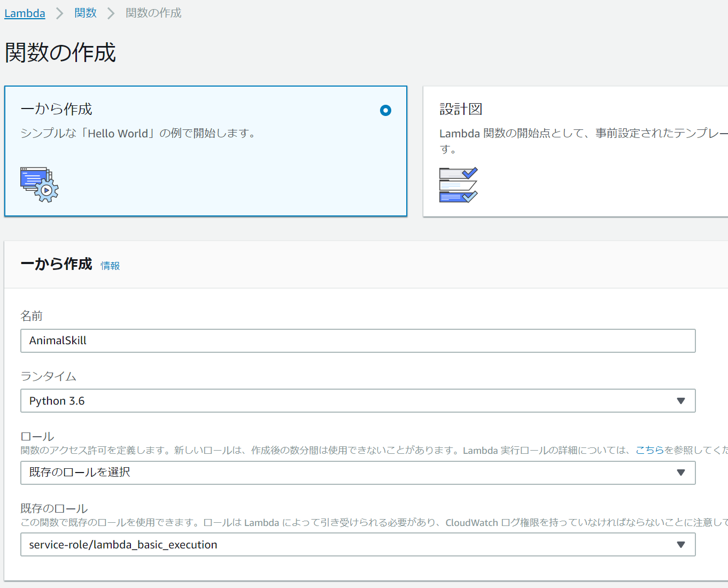The width and height of the screenshot is (728, 588).
Task: Follow the こちら link in role description
Action: pyautogui.click(x=649, y=450)
